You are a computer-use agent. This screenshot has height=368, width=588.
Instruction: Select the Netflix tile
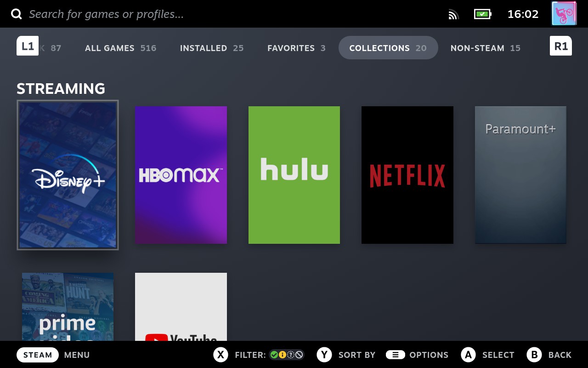407,175
